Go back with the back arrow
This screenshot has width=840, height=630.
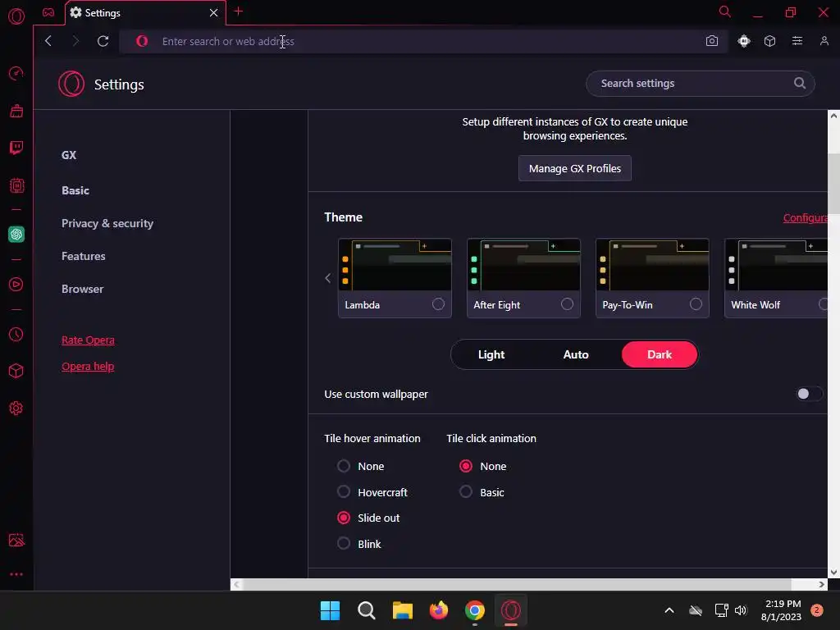coord(48,41)
